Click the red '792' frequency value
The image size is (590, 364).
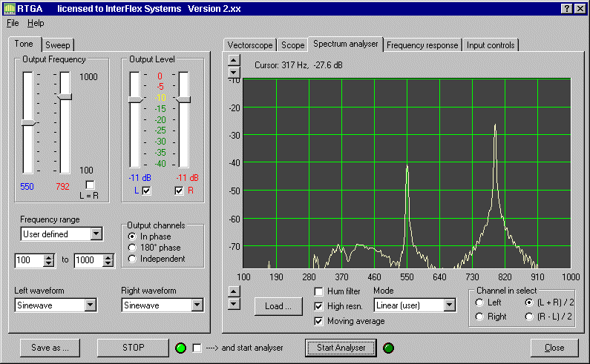(62, 187)
